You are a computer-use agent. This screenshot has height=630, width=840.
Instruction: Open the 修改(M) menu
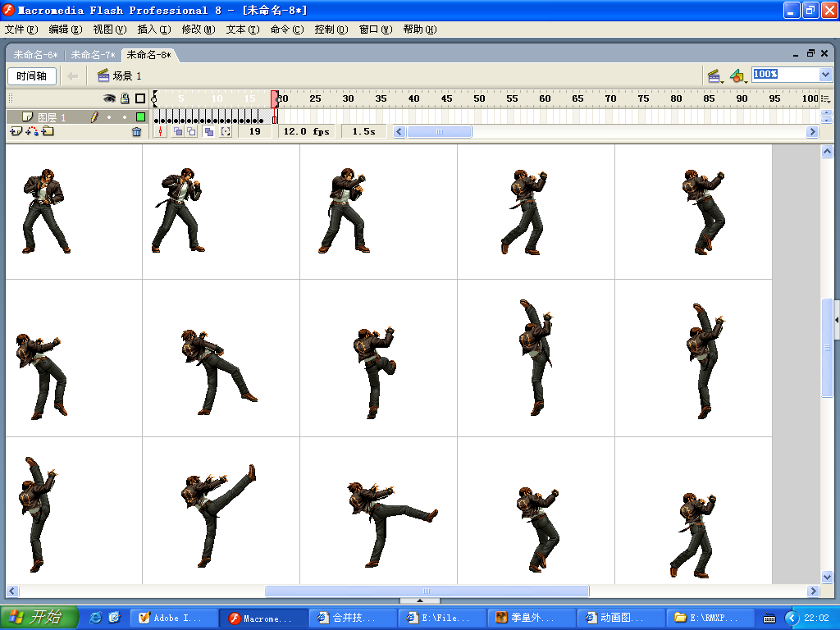[199, 30]
